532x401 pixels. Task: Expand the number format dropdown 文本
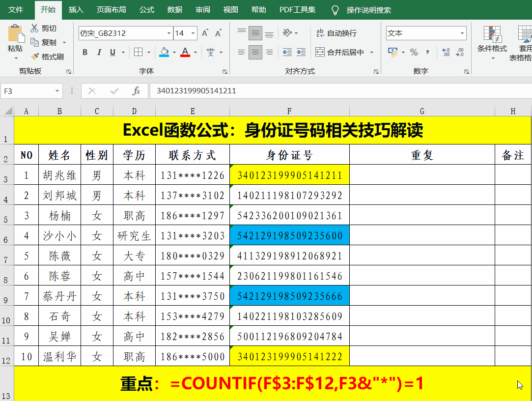pyautogui.click(x=462, y=33)
